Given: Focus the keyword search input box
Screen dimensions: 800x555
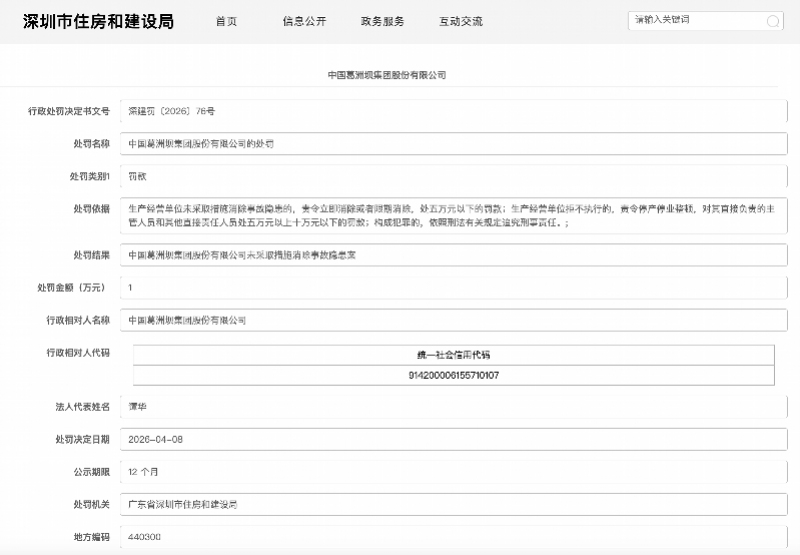Looking at the screenshot, I should [706, 21].
